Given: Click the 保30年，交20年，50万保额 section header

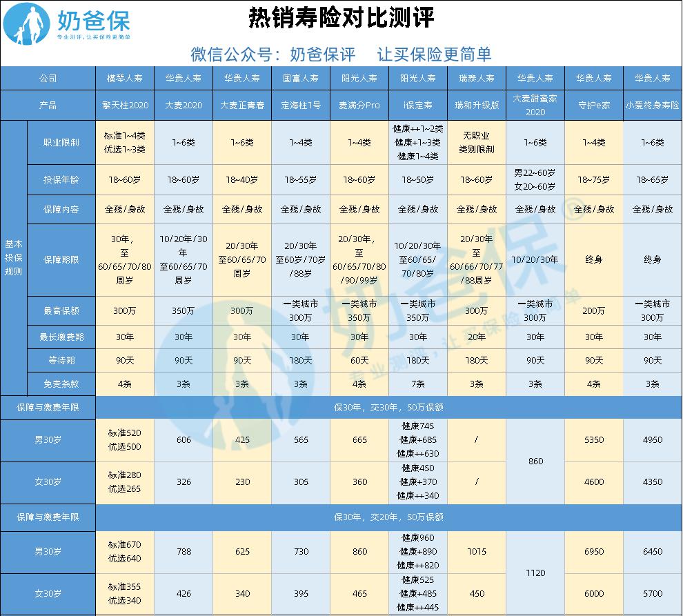Looking at the screenshot, I should 388,517.
